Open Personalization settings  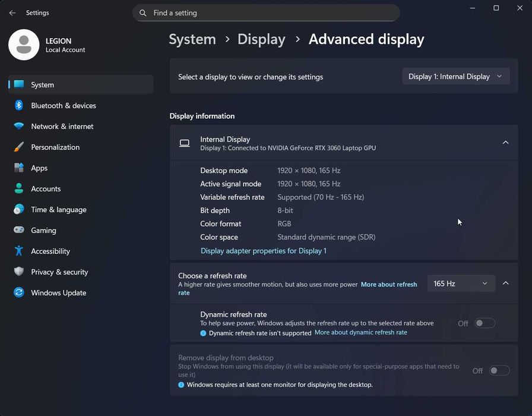pos(81,147)
